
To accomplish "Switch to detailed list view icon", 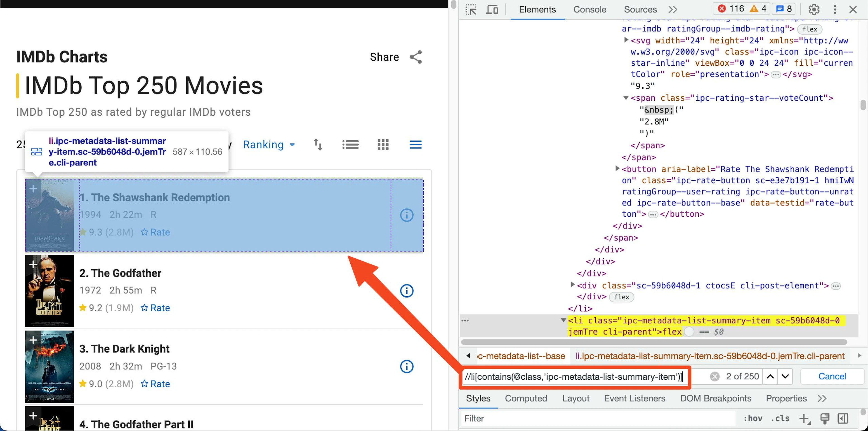I will pyautogui.click(x=350, y=145).
